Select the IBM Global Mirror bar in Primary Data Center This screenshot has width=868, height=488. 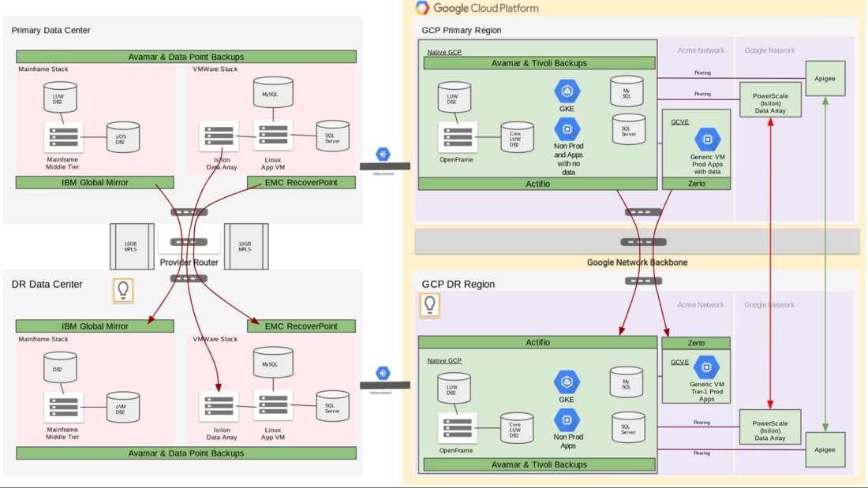[95, 183]
